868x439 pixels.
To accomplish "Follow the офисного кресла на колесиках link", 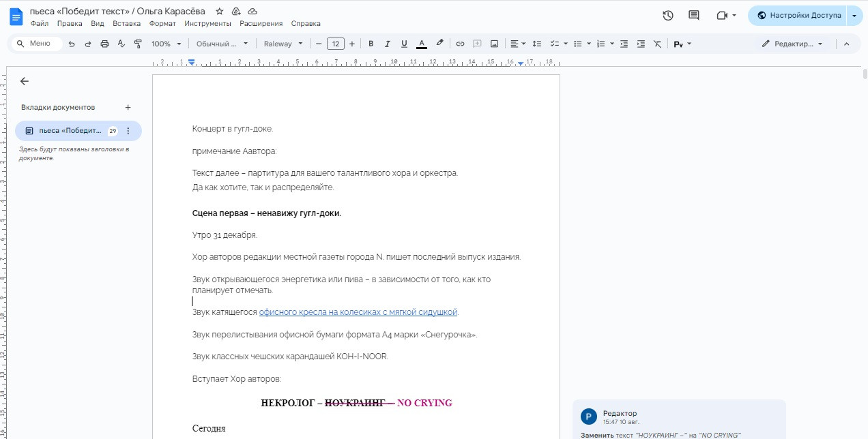I will (x=358, y=312).
